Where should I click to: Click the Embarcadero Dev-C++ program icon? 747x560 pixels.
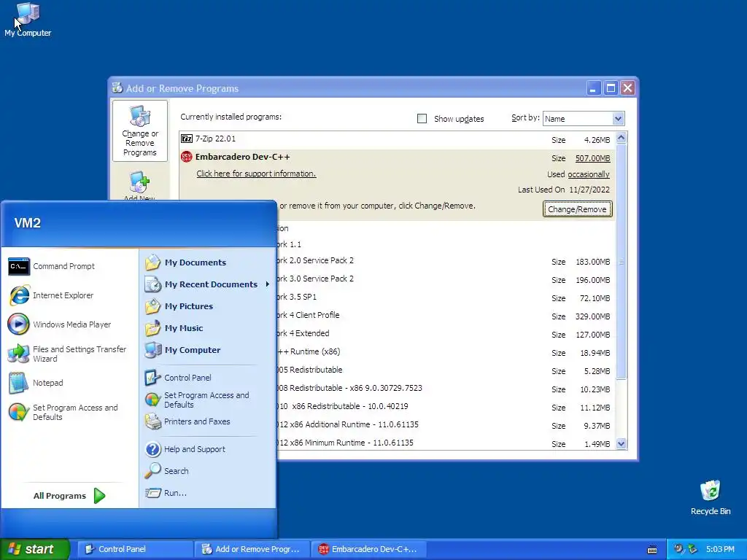186,157
